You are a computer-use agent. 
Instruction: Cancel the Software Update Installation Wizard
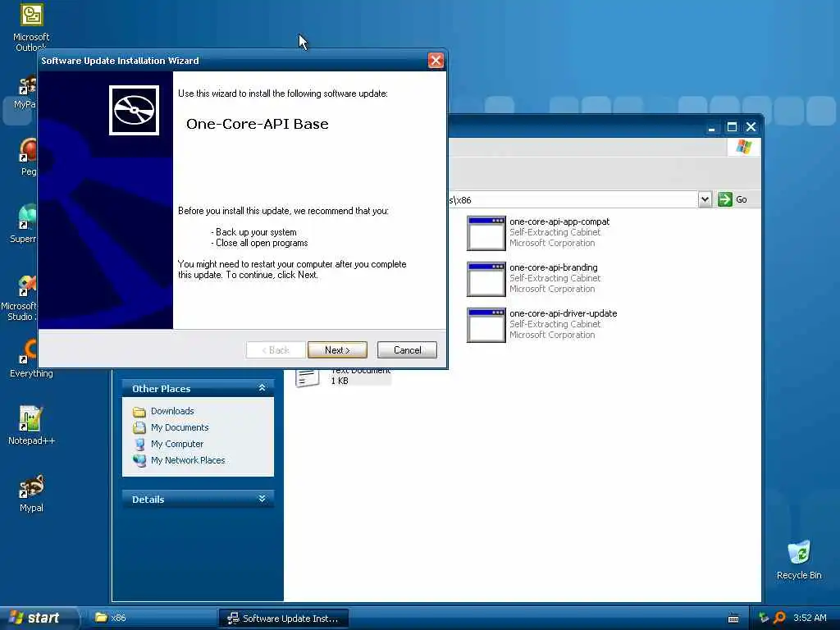[407, 349]
